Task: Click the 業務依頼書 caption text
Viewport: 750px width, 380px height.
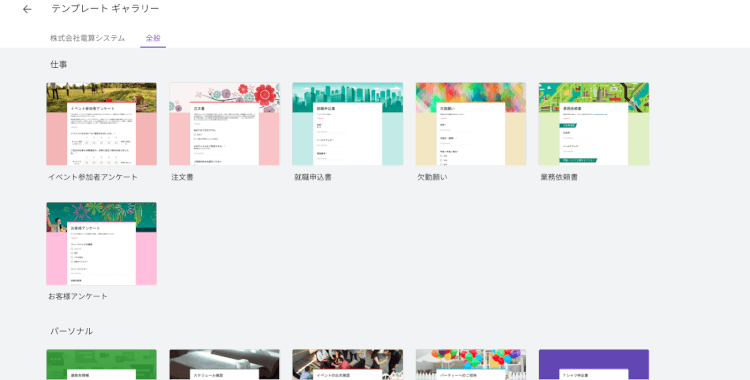Action: 559,177
